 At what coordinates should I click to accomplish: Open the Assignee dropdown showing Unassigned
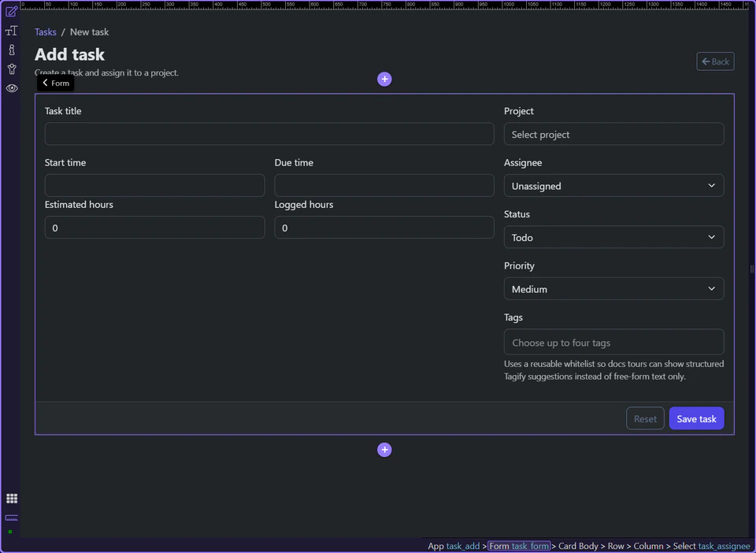click(613, 185)
